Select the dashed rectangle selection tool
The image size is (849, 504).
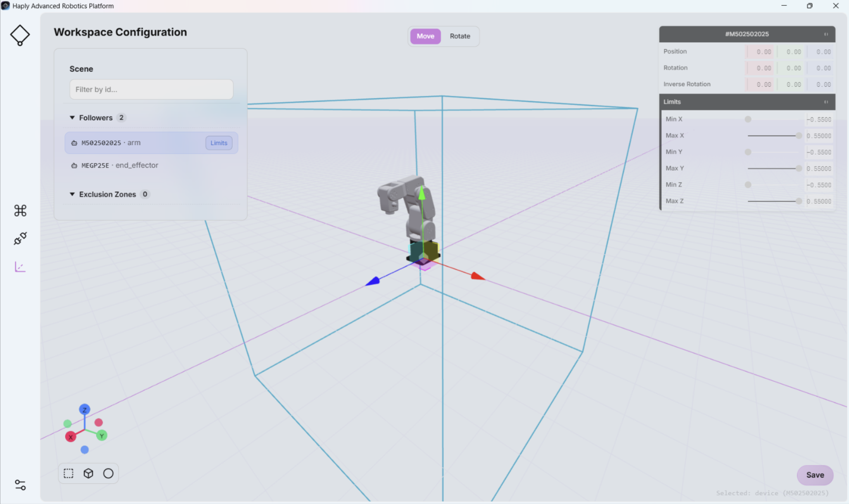tap(69, 473)
